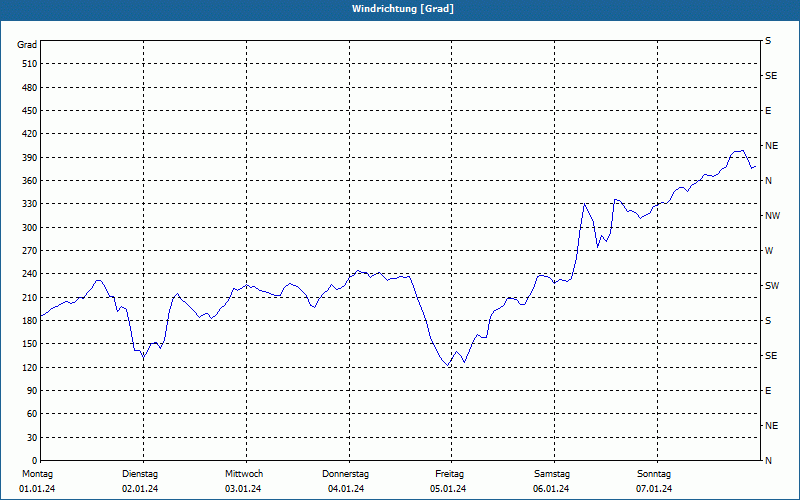Click the "E" compass label on the 90 gridline
Screen dimensions: 800x500
(768, 391)
